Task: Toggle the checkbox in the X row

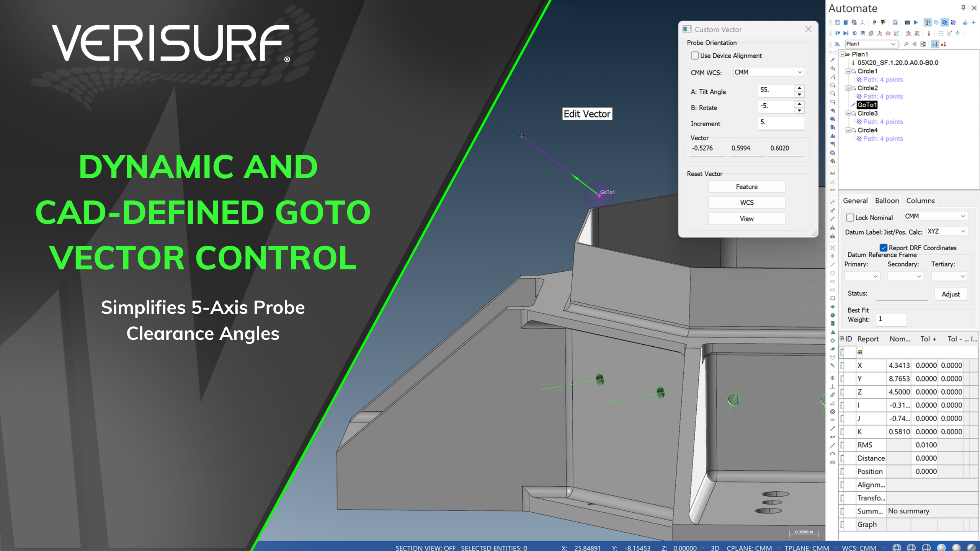Action: 842,365
